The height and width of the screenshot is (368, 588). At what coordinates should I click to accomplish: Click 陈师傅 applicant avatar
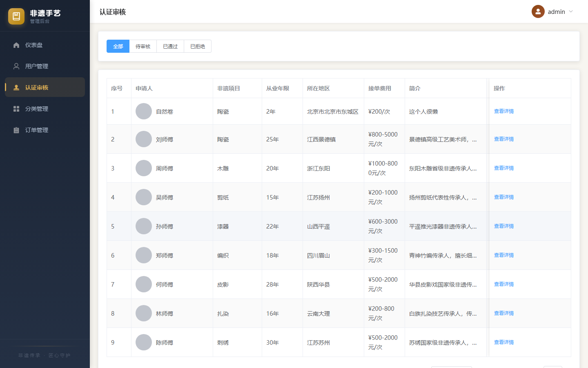click(x=144, y=342)
